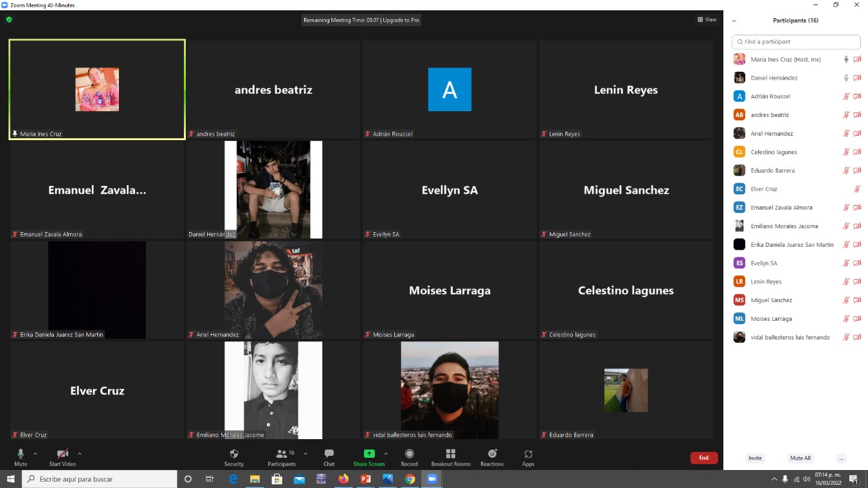Expand video options arrow beside Start Video

(x=80, y=453)
